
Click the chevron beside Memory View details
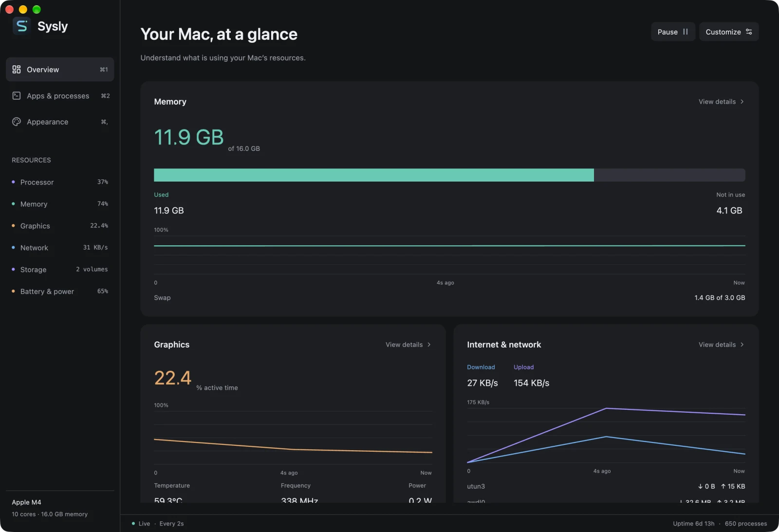(742, 102)
